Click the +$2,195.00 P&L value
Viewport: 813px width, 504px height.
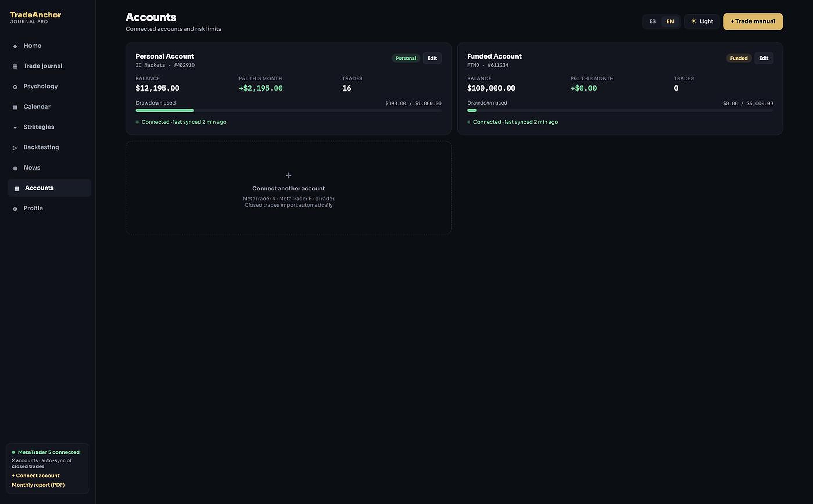(x=261, y=88)
